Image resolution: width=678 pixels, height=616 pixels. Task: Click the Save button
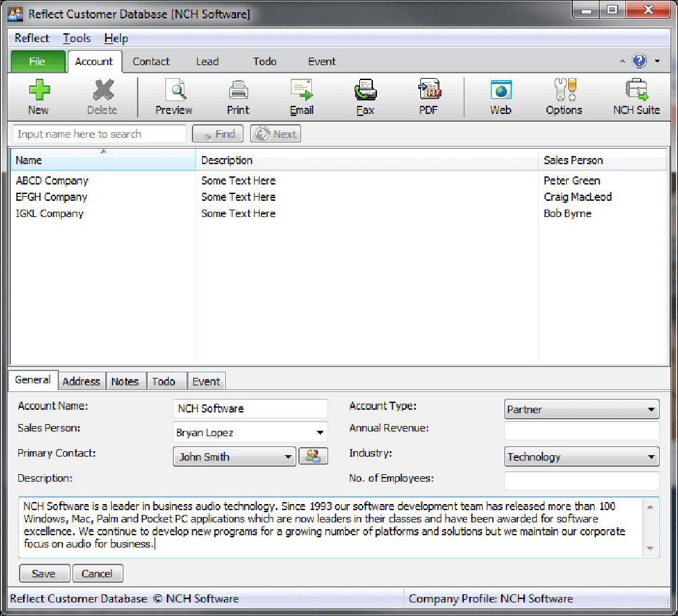pos(44,574)
